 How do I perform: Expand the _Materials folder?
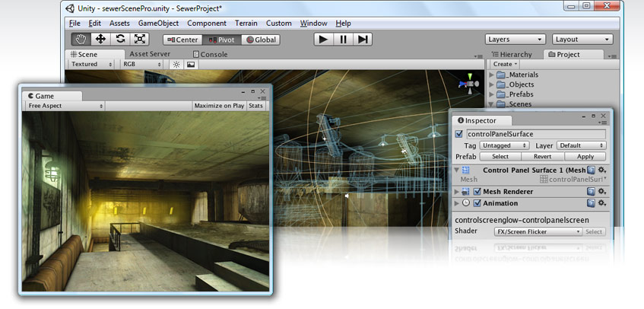(x=491, y=75)
